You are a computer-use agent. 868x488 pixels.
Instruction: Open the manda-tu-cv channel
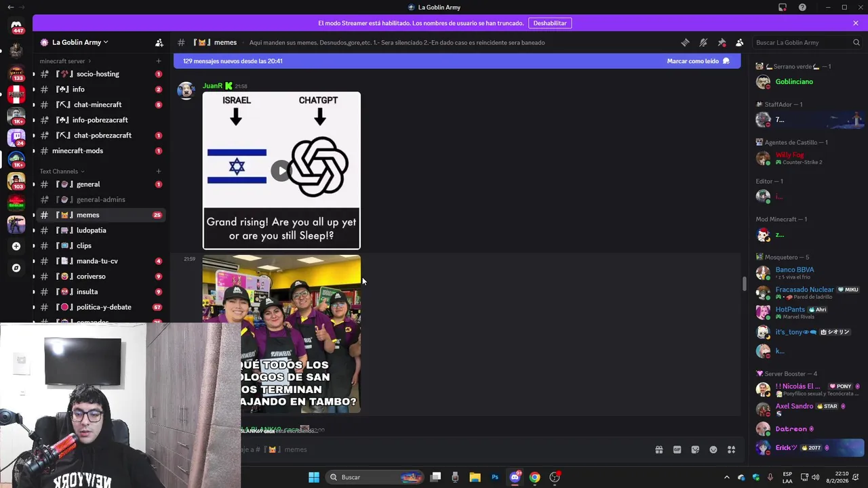(x=100, y=261)
